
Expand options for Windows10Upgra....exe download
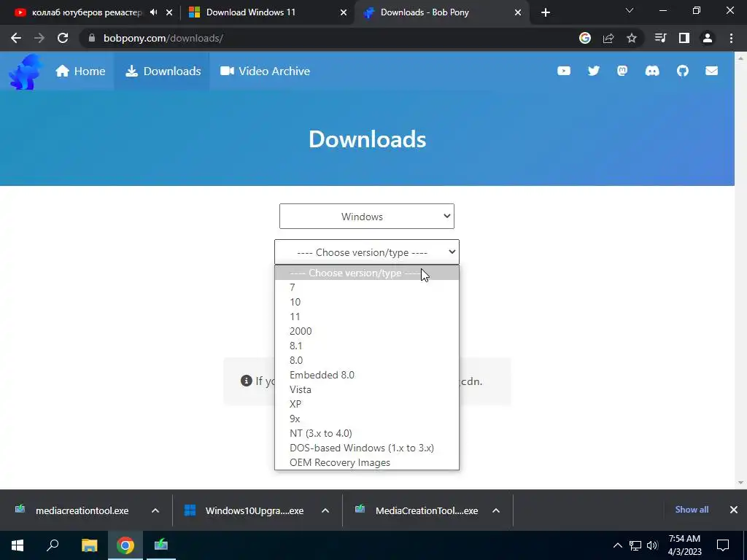click(x=325, y=510)
